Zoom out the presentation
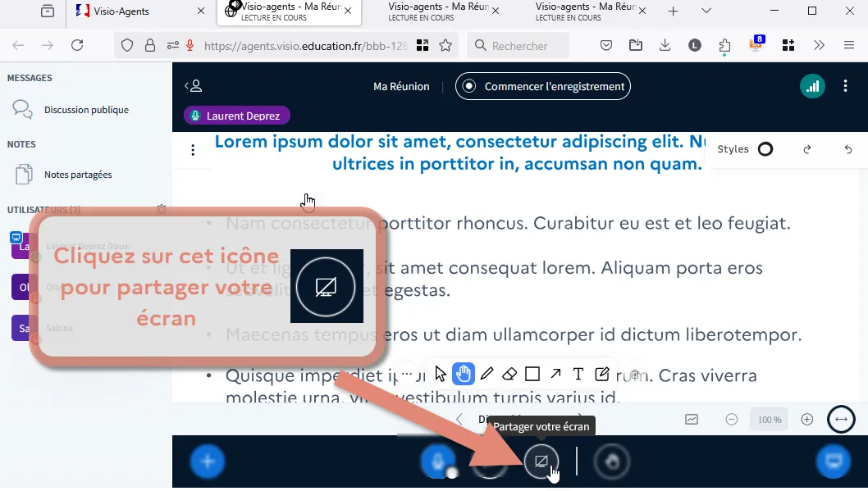This screenshot has width=868, height=491. pyautogui.click(x=731, y=420)
